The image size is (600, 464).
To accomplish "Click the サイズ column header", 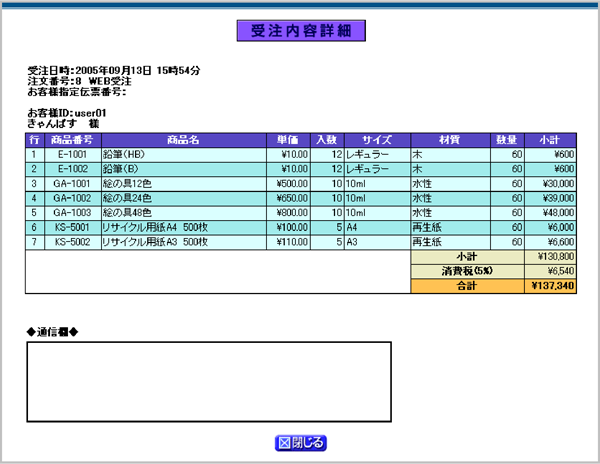I will tap(377, 140).
